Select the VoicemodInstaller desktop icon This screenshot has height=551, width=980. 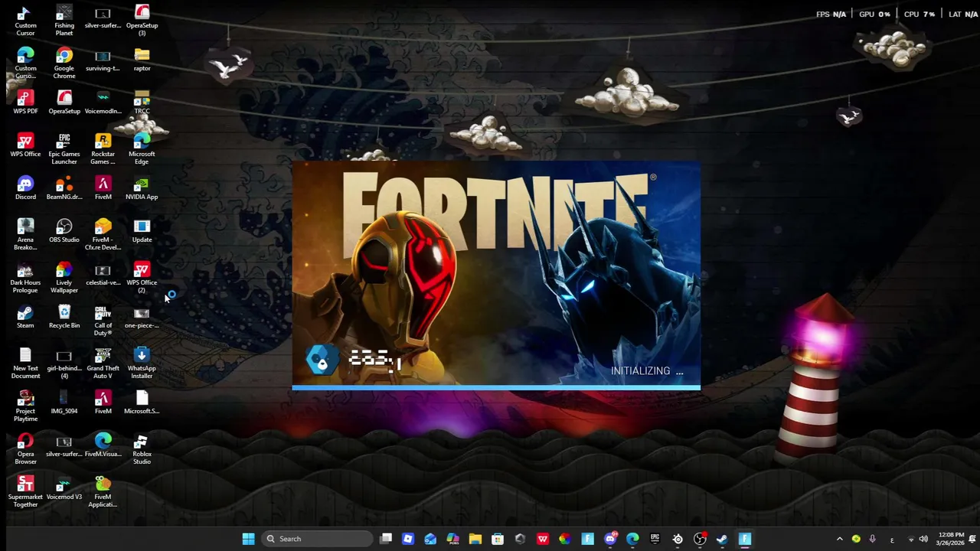103,103
